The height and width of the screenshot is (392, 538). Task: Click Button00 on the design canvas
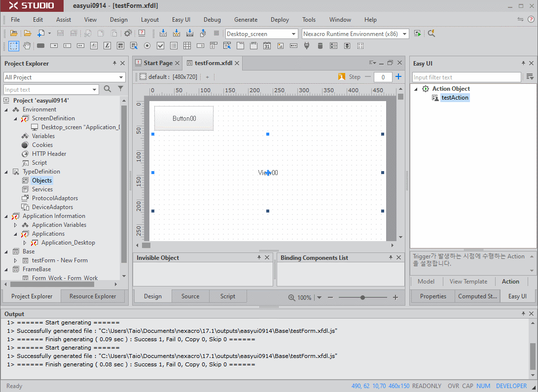(x=184, y=118)
